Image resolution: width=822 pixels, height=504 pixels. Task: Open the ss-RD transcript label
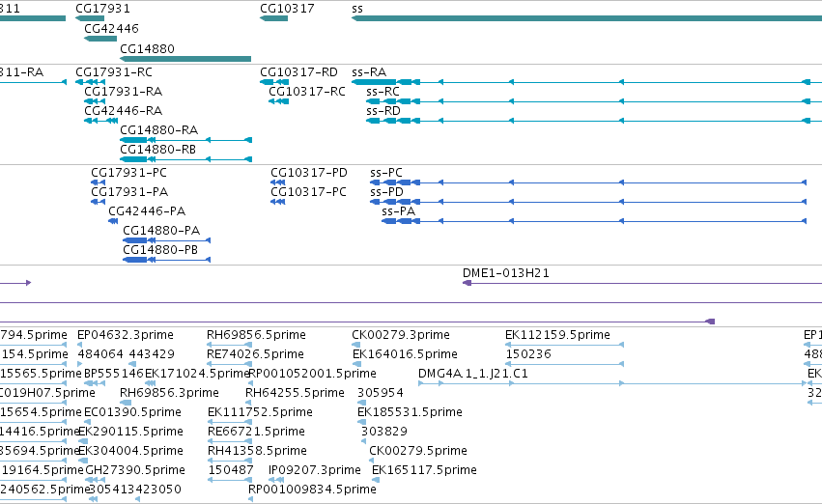(383, 110)
